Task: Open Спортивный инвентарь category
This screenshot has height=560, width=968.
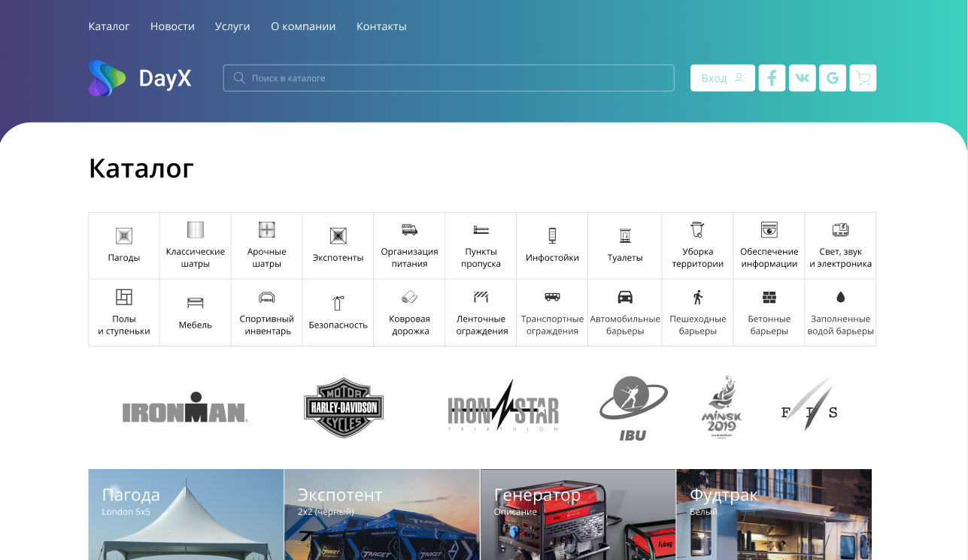Action: tap(267, 313)
